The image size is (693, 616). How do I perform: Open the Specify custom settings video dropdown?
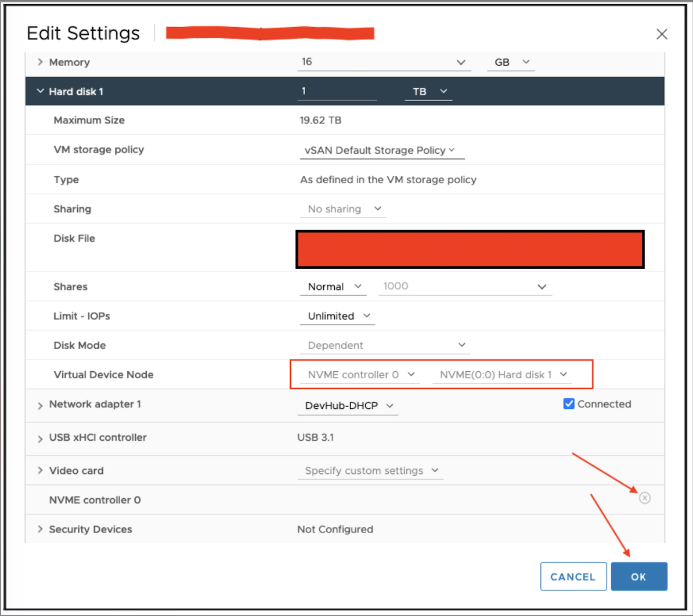371,471
